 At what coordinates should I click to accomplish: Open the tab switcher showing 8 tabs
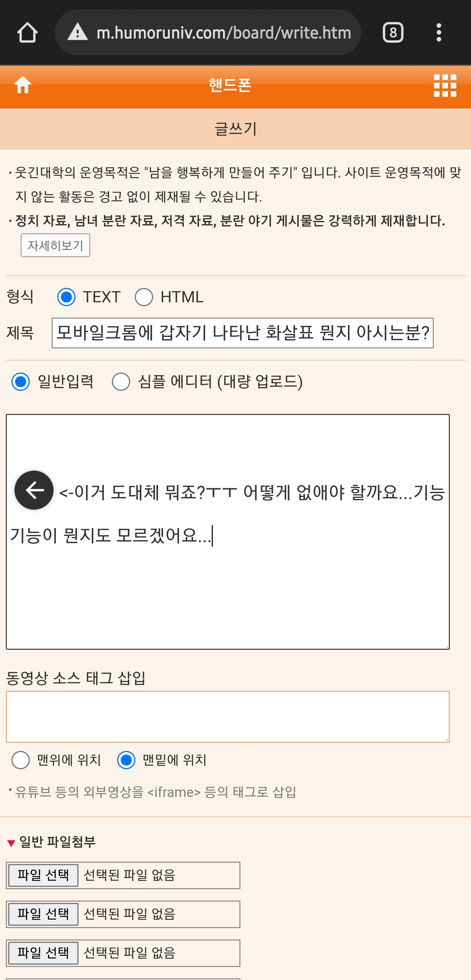coord(393,33)
